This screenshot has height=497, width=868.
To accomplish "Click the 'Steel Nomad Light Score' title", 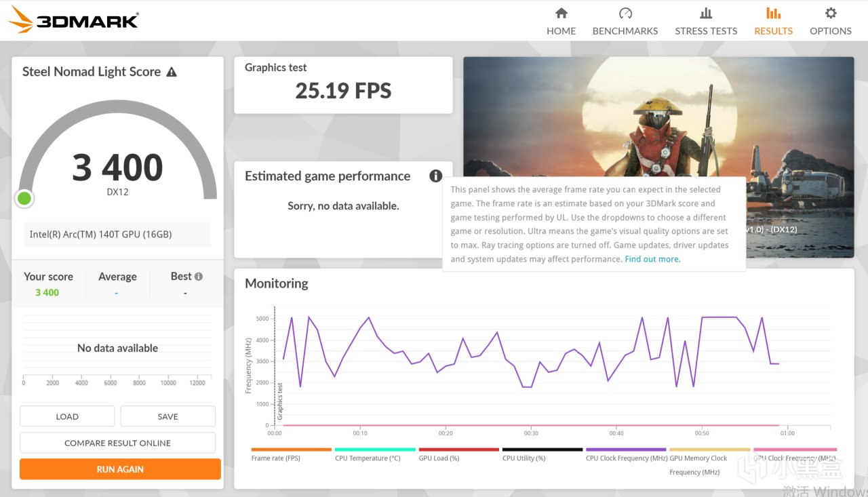I will pos(92,72).
